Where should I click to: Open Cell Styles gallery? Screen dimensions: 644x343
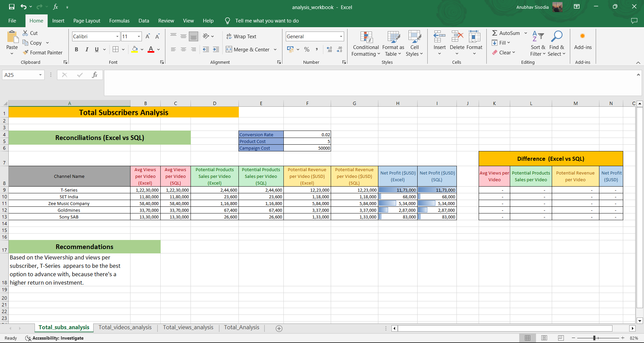tap(415, 44)
